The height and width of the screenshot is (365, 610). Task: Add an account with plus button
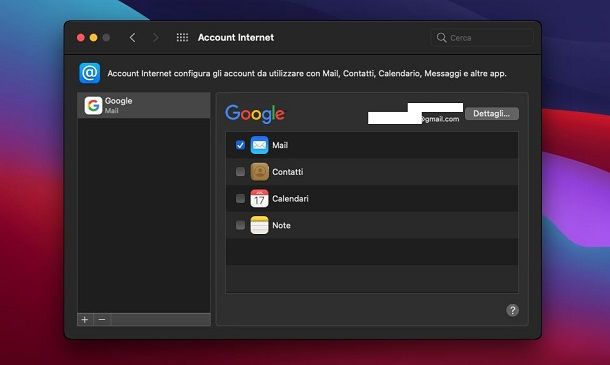pos(85,320)
